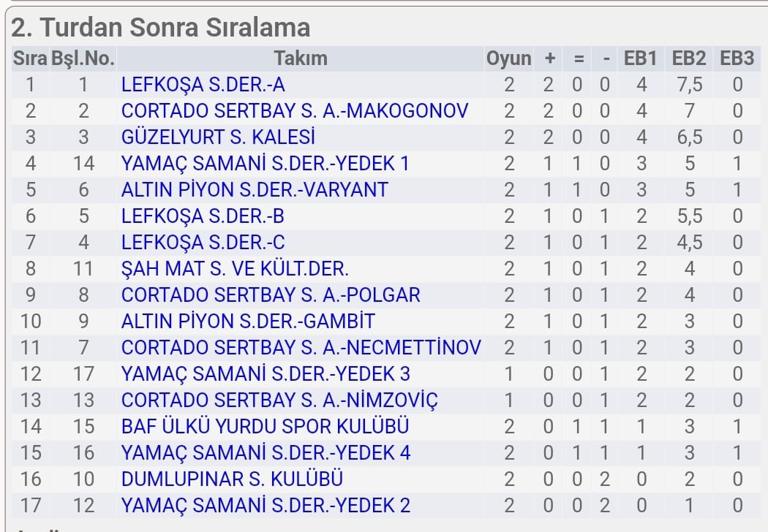Click the Oyun column header
Screen dimensions: 768x532
point(508,58)
